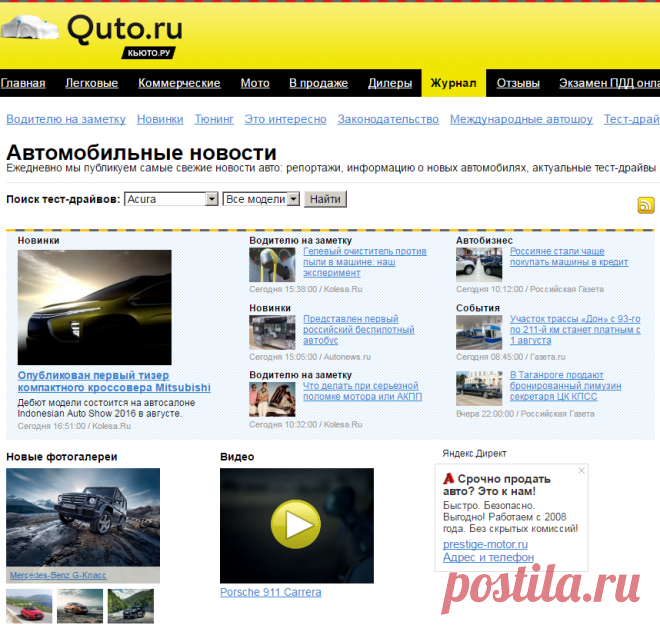This screenshot has height=625, width=660.
Task: Open 'Что делать при серьезной поломке мотора' link
Action: pyautogui.click(x=362, y=391)
